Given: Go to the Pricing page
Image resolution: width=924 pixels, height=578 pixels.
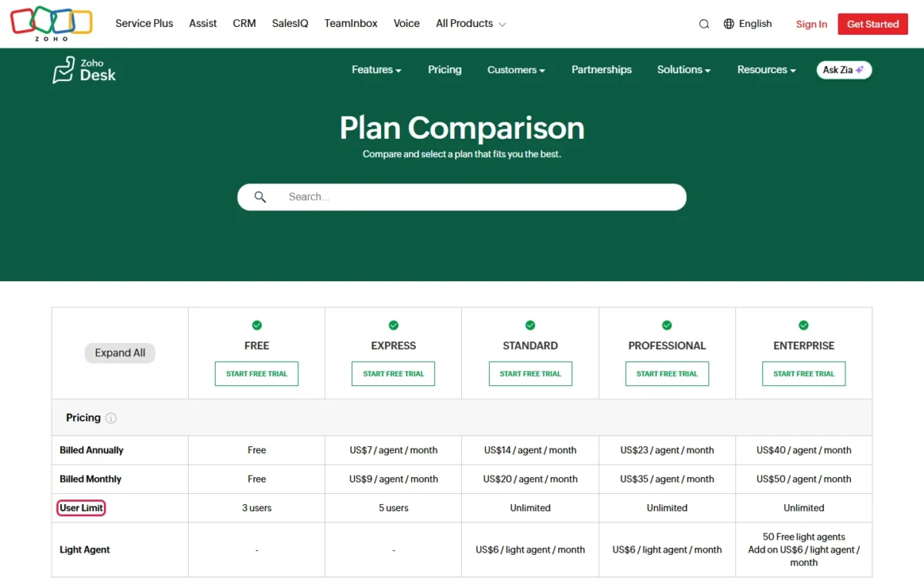Looking at the screenshot, I should coord(445,70).
